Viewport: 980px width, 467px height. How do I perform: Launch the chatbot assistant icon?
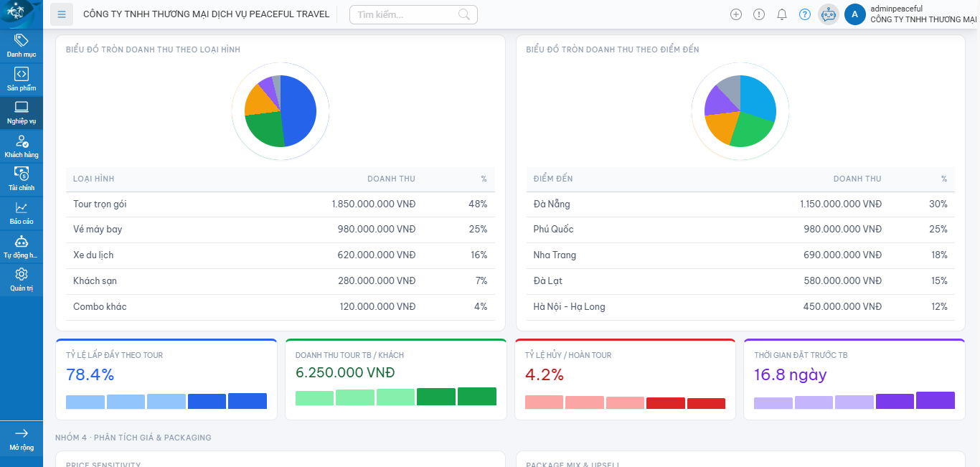[x=828, y=14]
